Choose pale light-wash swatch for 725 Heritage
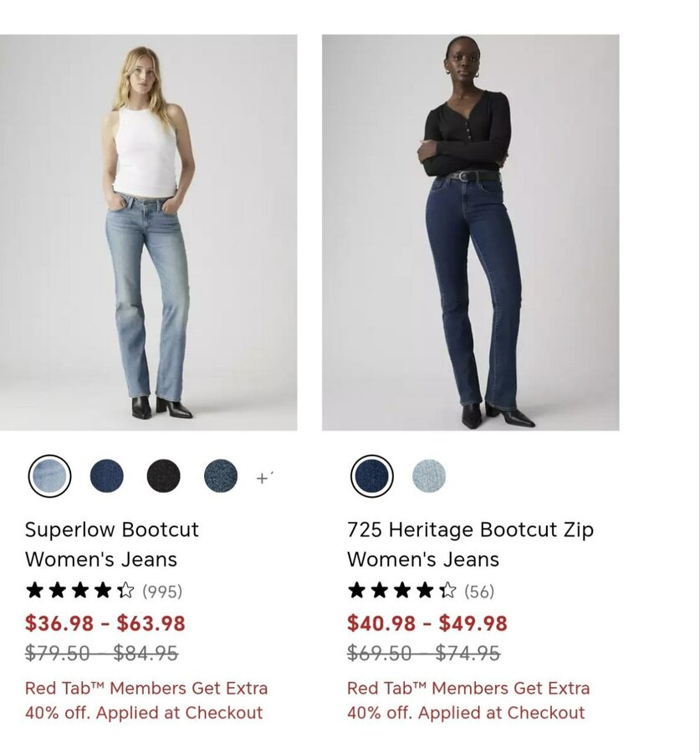The height and width of the screenshot is (753, 700). click(429, 476)
